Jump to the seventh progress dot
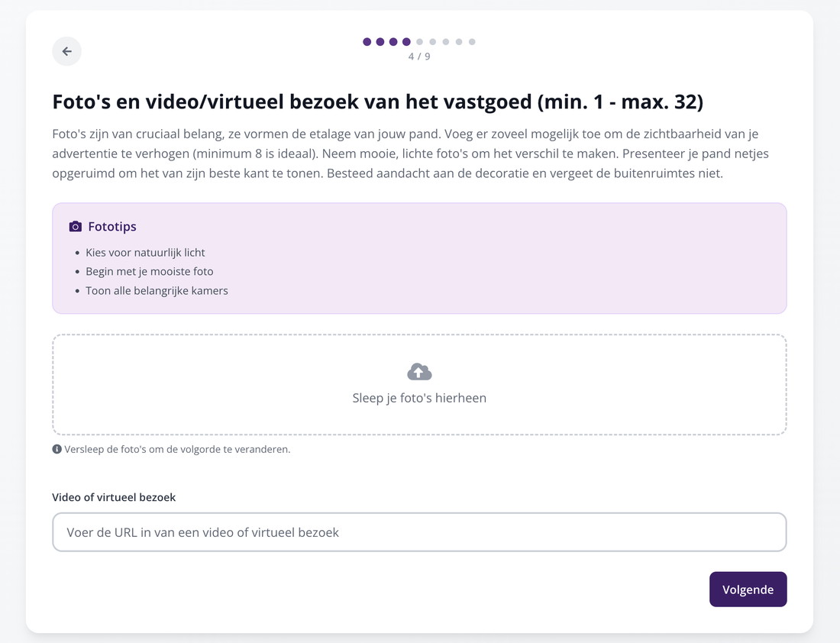The image size is (840, 643). (446, 42)
